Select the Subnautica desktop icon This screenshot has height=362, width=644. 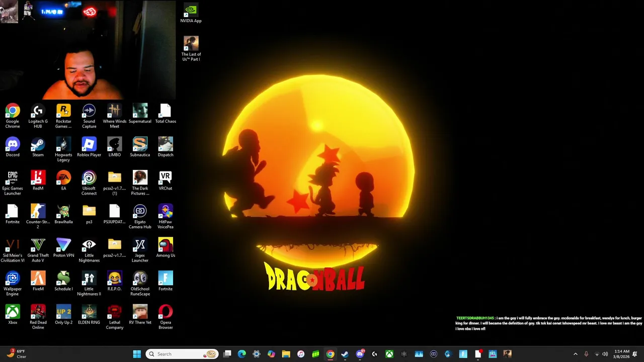tap(140, 147)
